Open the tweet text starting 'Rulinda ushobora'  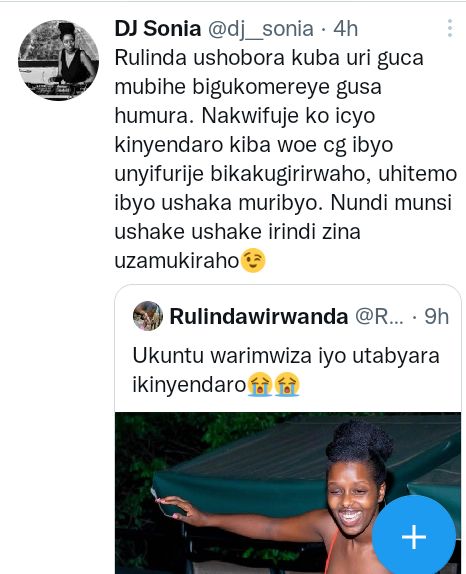286,159
